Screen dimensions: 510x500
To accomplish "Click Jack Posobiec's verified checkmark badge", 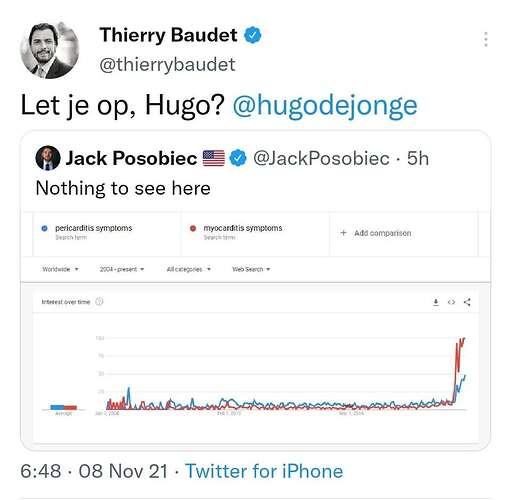I will pos(238,158).
